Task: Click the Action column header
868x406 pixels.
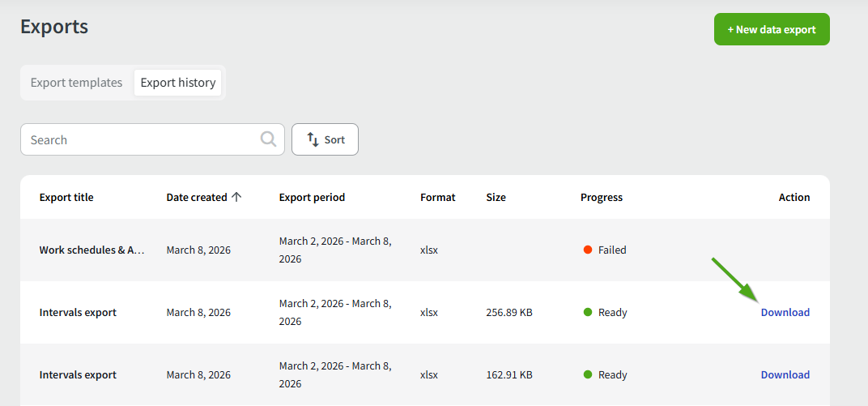Action: pyautogui.click(x=794, y=197)
